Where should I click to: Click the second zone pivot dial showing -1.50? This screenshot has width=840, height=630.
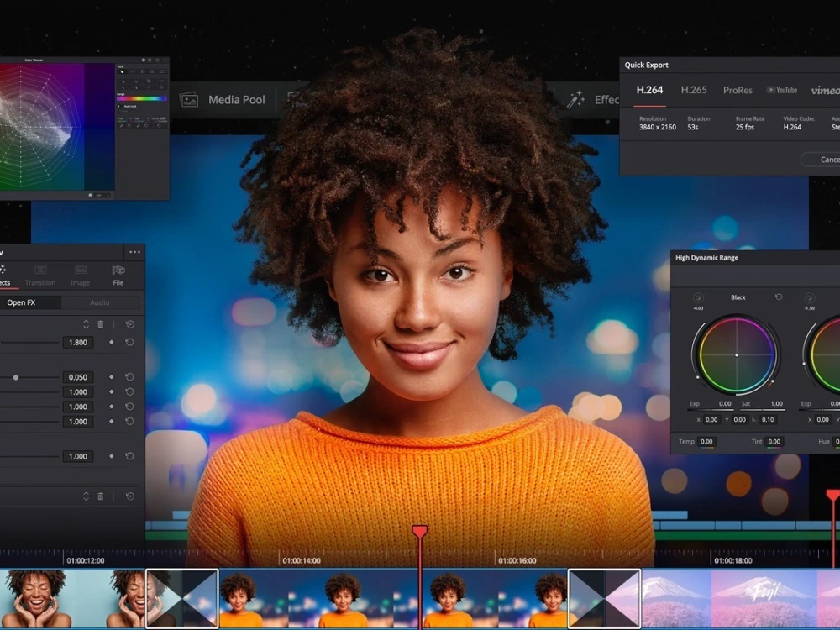810,298
